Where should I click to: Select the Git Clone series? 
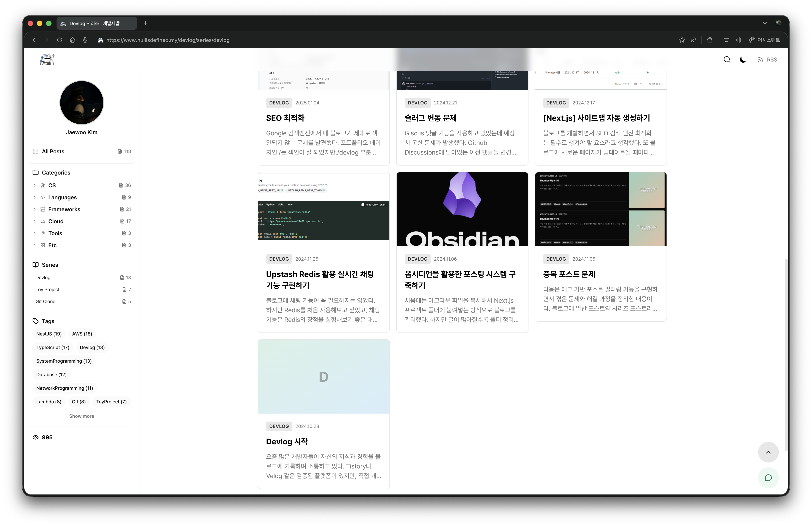coord(82,301)
